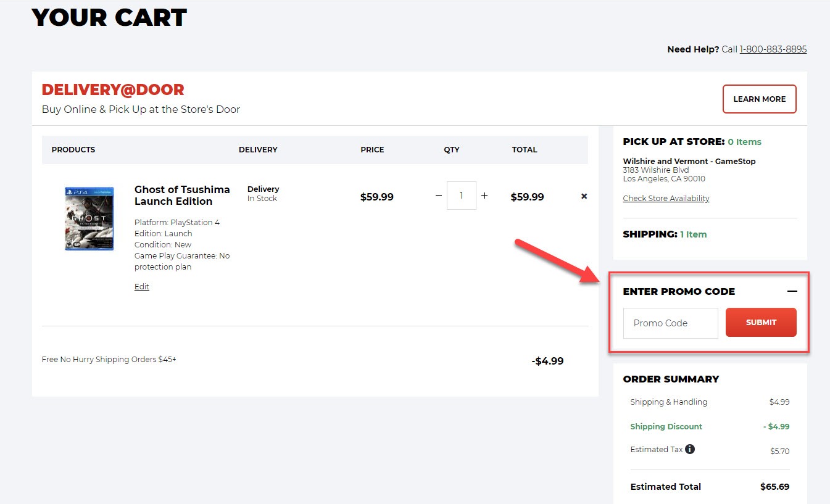The image size is (830, 504).
Task: Click the Promo Code input field
Action: tap(671, 323)
